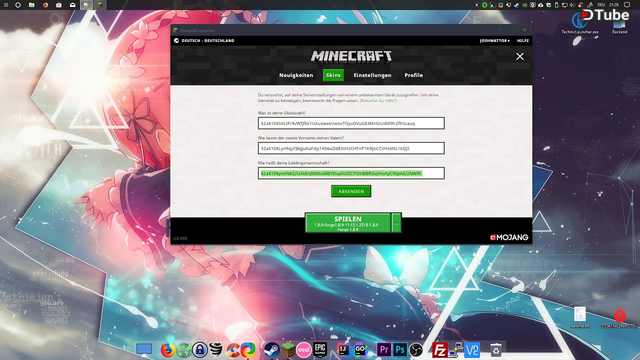
Task: Open Deutsch - Deutschland language selector
Action: click(x=204, y=41)
